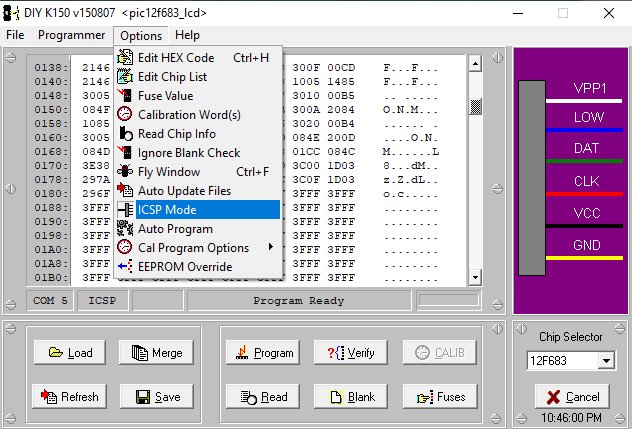
Task: Click the Load button
Action: (70, 353)
